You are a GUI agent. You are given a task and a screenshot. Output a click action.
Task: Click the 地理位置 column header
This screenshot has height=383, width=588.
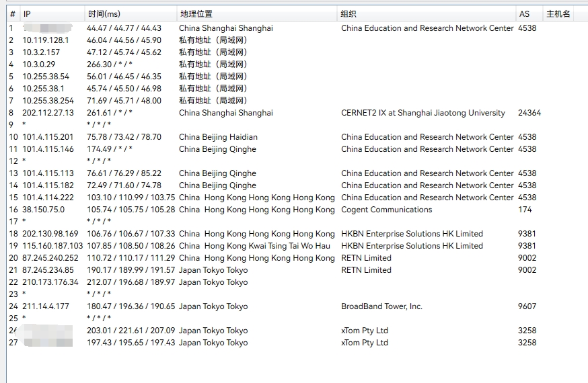[194, 13]
